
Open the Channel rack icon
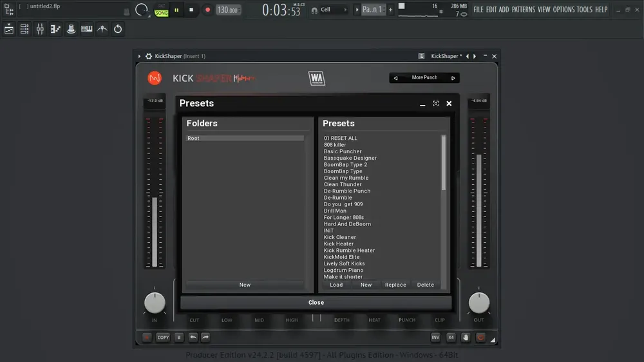24,29
